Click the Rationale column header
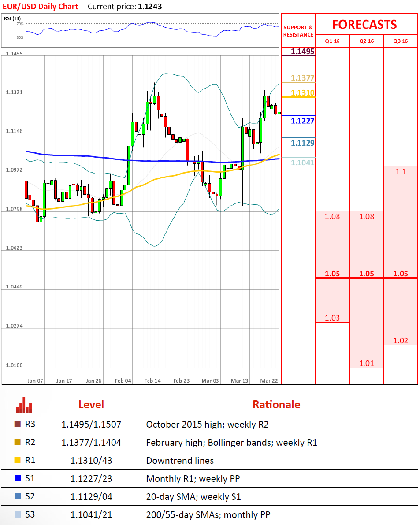This screenshot has height=525, width=420. click(x=276, y=404)
